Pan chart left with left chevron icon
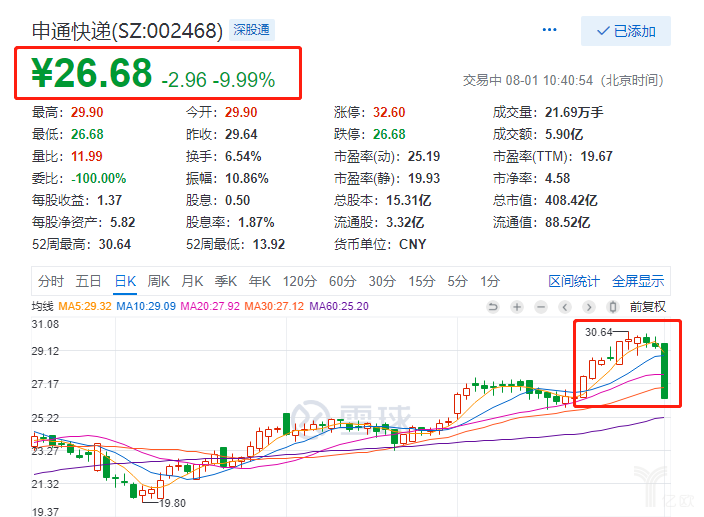704x517 pixels. 565,307
